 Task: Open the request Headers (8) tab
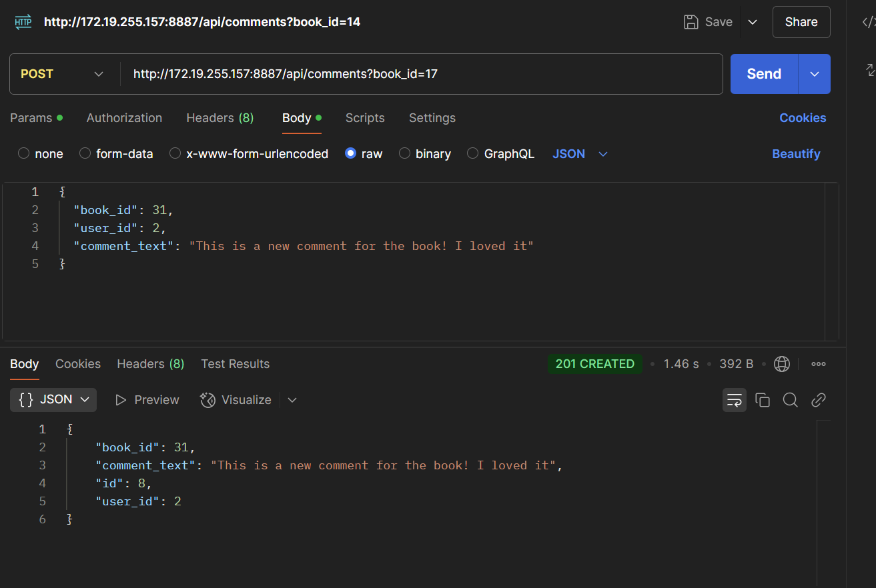[220, 118]
